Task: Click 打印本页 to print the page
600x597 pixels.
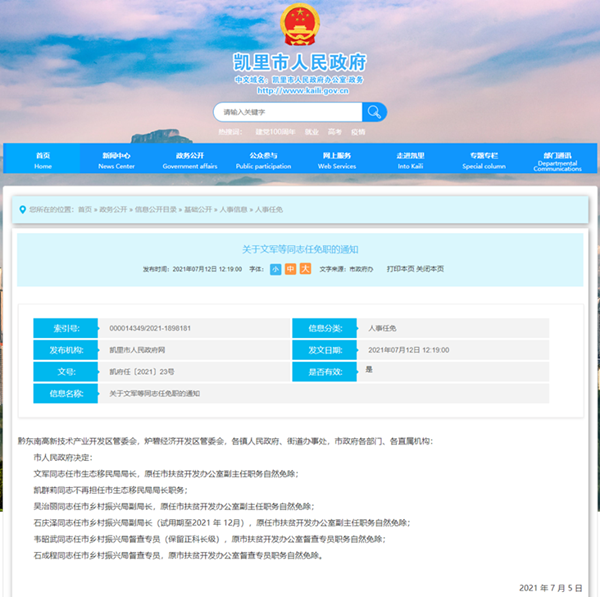Action: coord(400,269)
